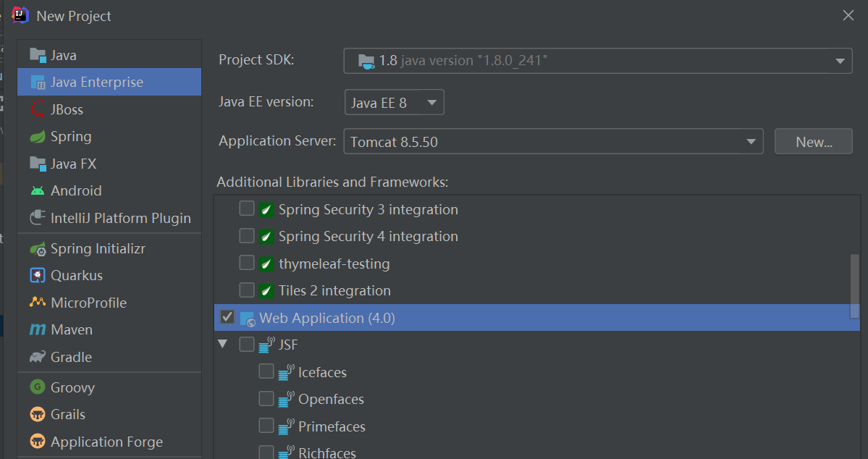868x459 pixels.
Task: Select the Quarkus project type
Action: pyautogui.click(x=109, y=275)
